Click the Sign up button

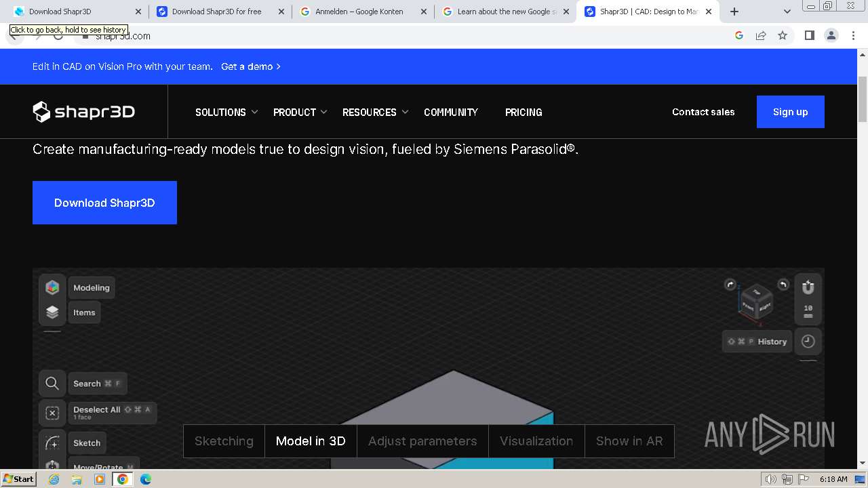[x=791, y=112]
